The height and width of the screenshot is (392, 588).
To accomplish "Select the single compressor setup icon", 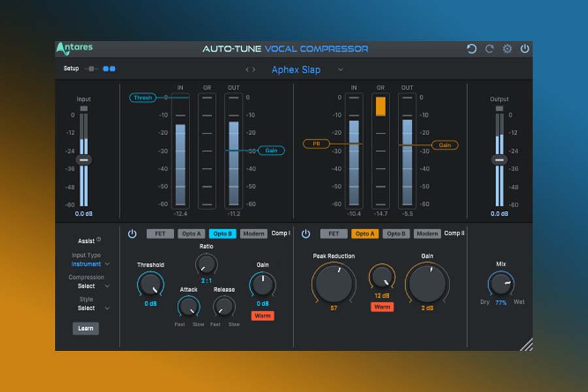I will pyautogui.click(x=91, y=69).
